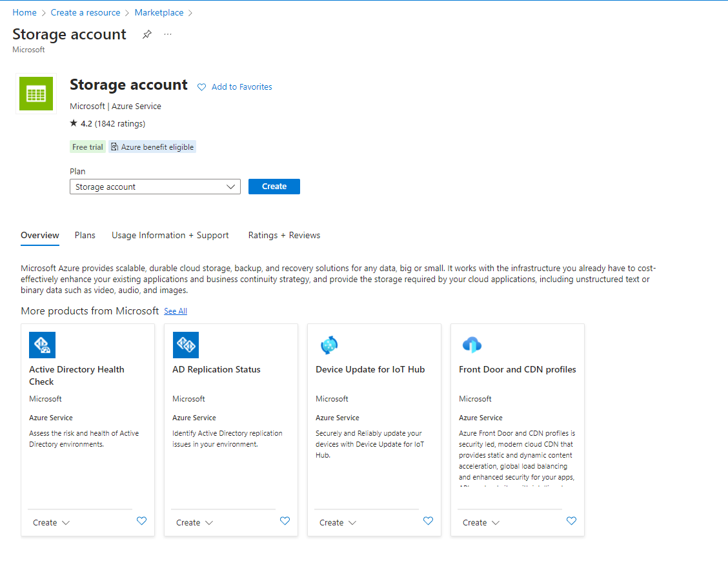Expand Create on AD Replication Status card
Viewport: 728px width, 570px height.
195,522
